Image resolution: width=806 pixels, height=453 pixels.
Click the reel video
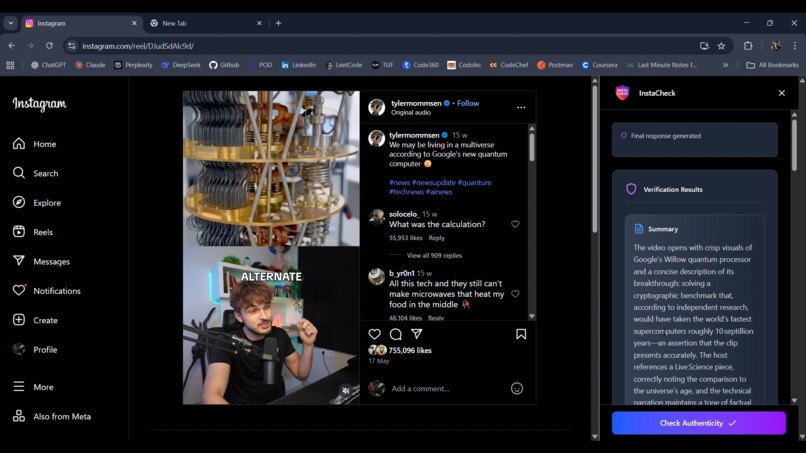(271, 247)
